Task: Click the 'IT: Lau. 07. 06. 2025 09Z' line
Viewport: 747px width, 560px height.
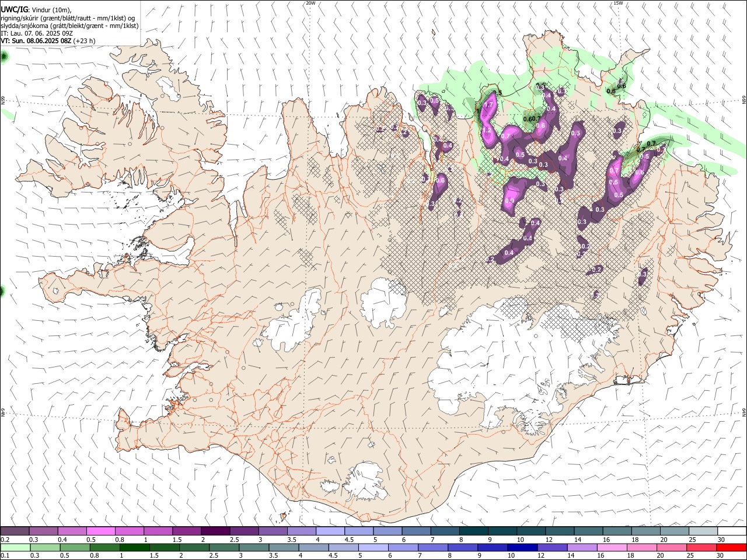Action: 37,33
